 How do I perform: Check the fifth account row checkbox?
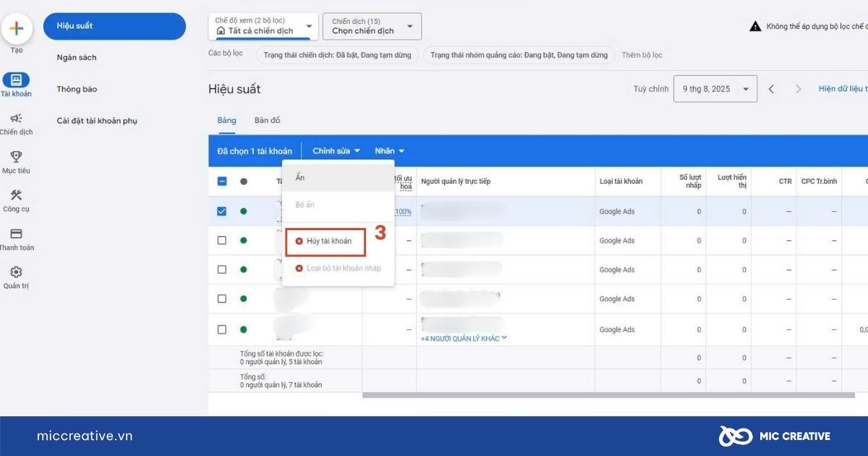(222, 329)
